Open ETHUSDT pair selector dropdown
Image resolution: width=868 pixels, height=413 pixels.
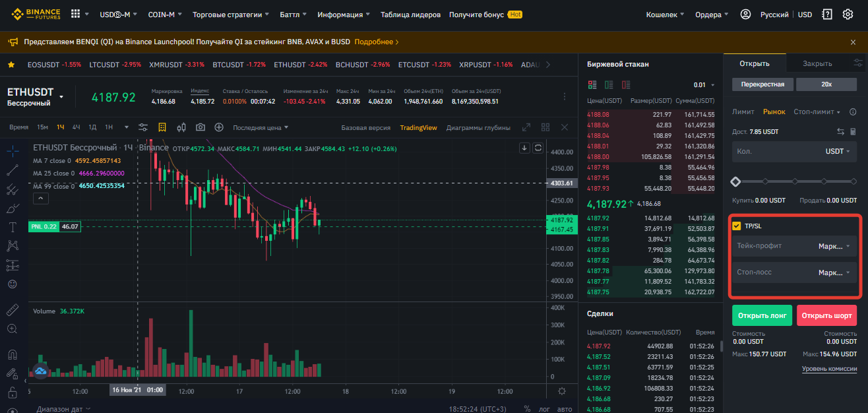coord(61,97)
